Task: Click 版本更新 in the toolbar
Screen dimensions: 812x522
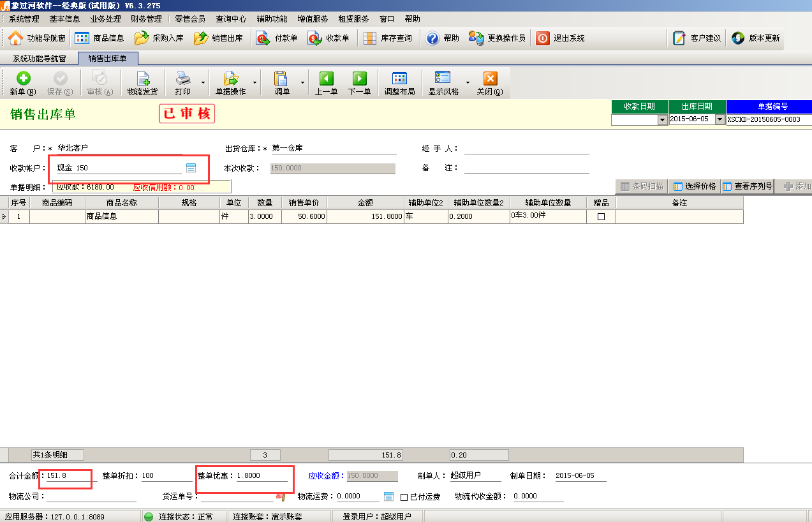Action: pos(755,38)
